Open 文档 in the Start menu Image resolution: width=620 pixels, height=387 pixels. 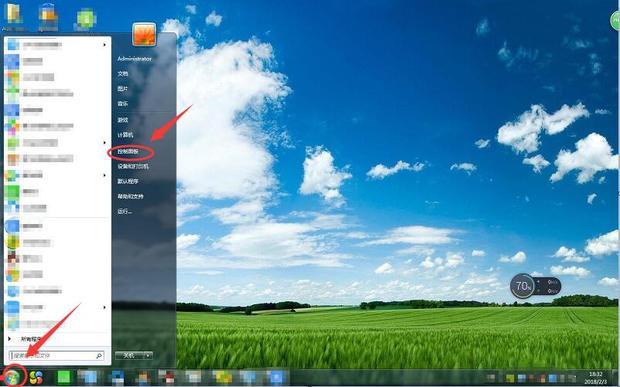click(123, 74)
